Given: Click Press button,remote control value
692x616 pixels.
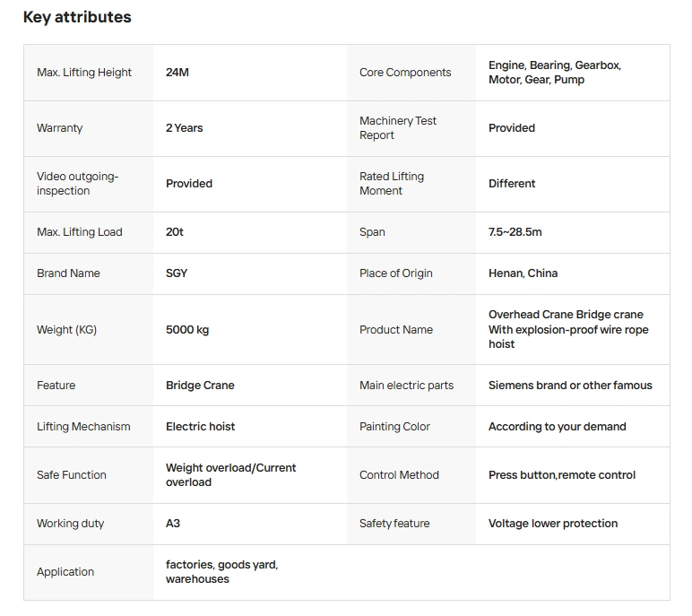Looking at the screenshot, I should [562, 475].
